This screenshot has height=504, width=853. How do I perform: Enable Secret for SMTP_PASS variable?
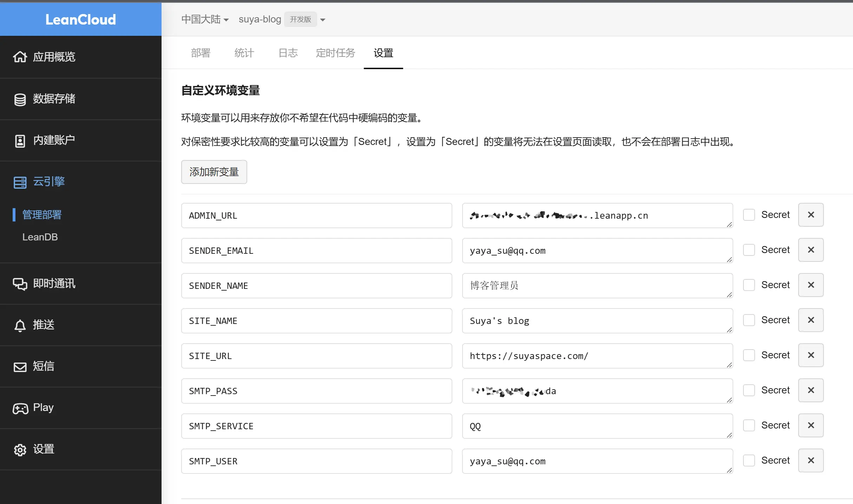coord(749,390)
